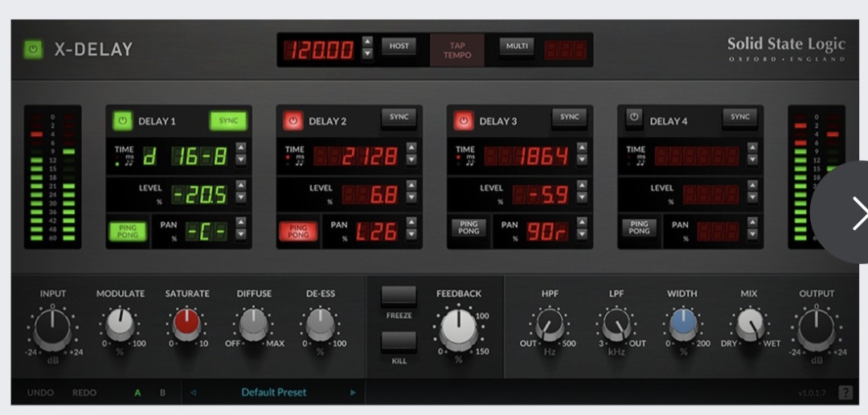Viewport: 868px width, 415px height.
Task: Click the help question mark icon
Action: (x=845, y=392)
